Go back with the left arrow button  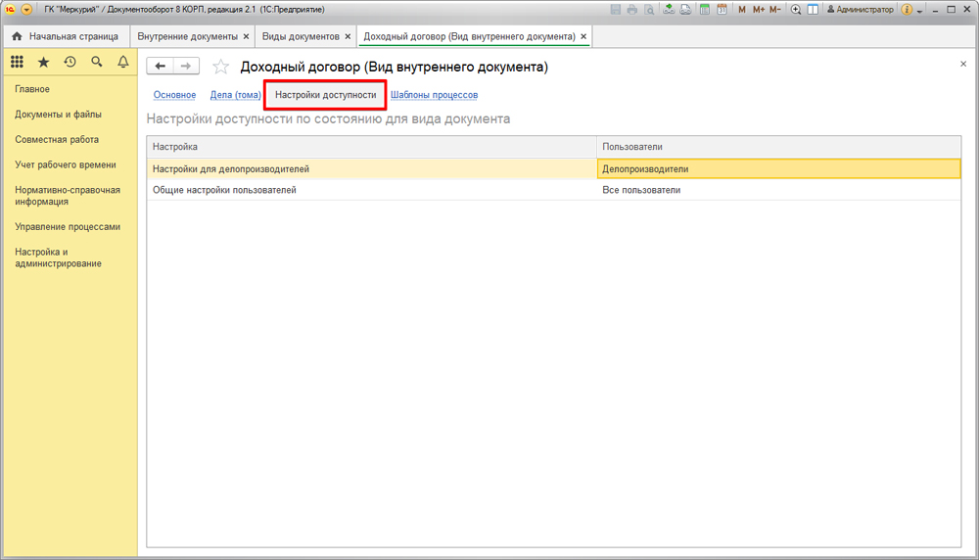tap(161, 66)
